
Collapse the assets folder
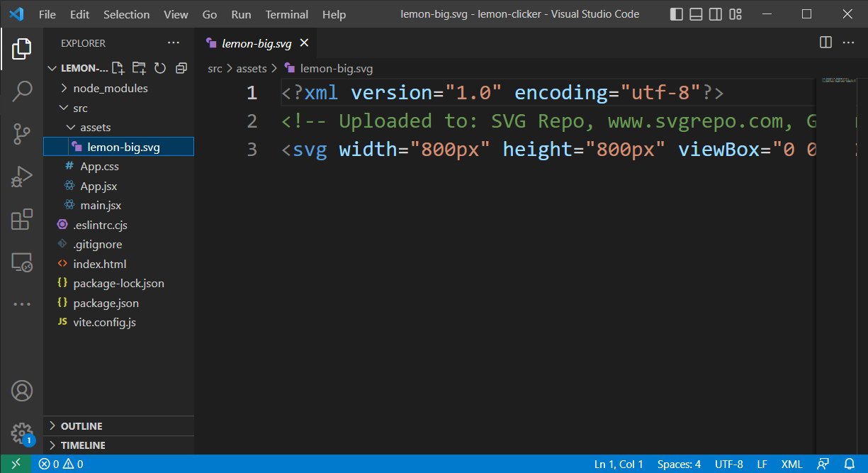pos(118,128)
